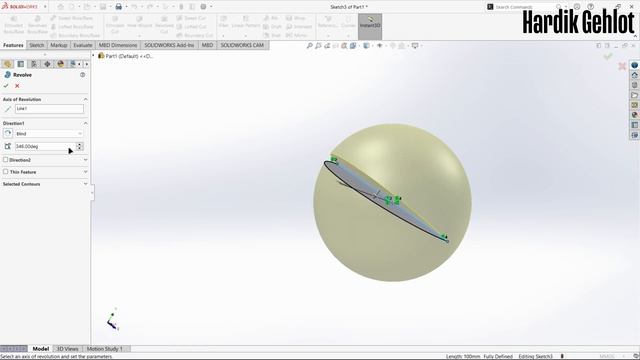Expand the Selected Contours section
Viewport: 640px width, 360px height.
tap(85, 184)
